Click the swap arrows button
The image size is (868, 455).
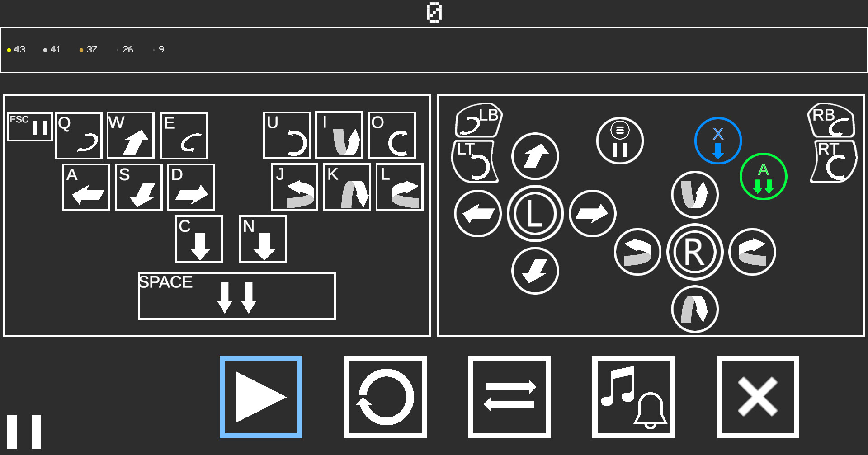[509, 397]
